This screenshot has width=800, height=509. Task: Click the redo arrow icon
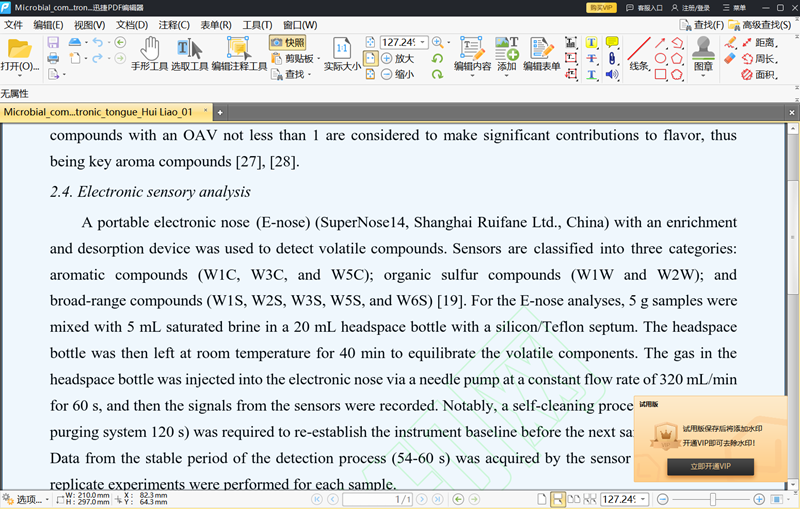click(97, 58)
